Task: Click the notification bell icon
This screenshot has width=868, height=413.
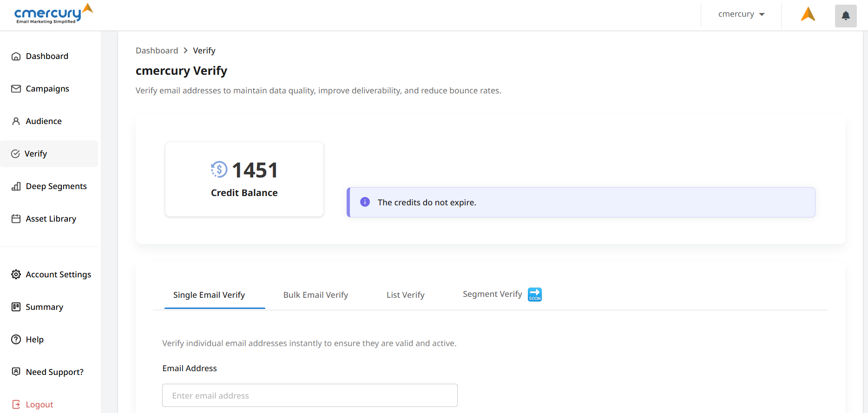Action: (846, 16)
